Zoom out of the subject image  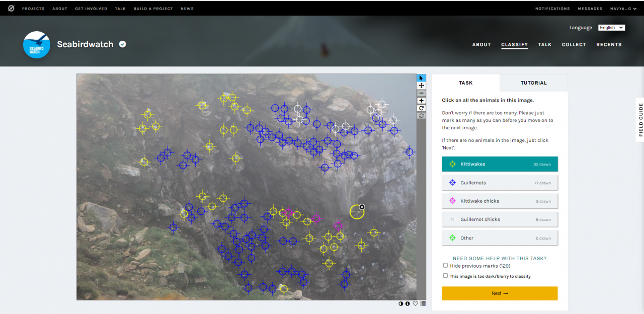click(421, 93)
